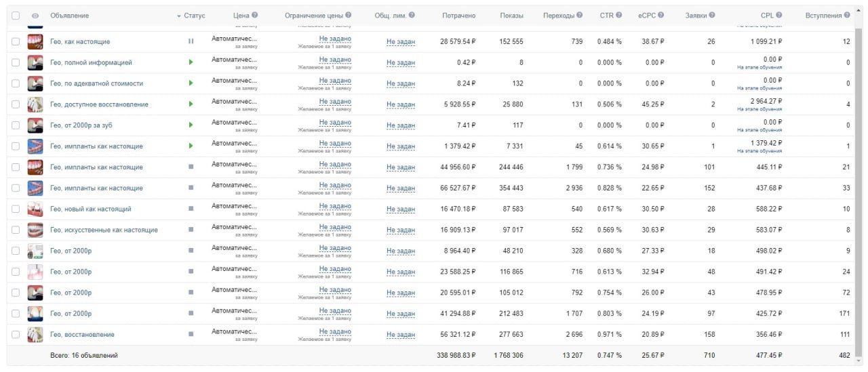Click the thumbnail of Гео, как настоящие ad
The image size is (868, 372).
point(35,41)
